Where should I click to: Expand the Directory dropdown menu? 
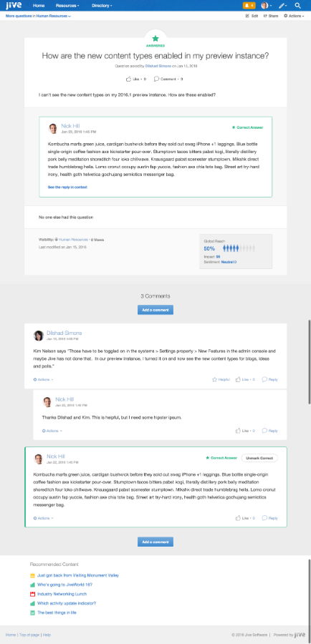point(102,6)
